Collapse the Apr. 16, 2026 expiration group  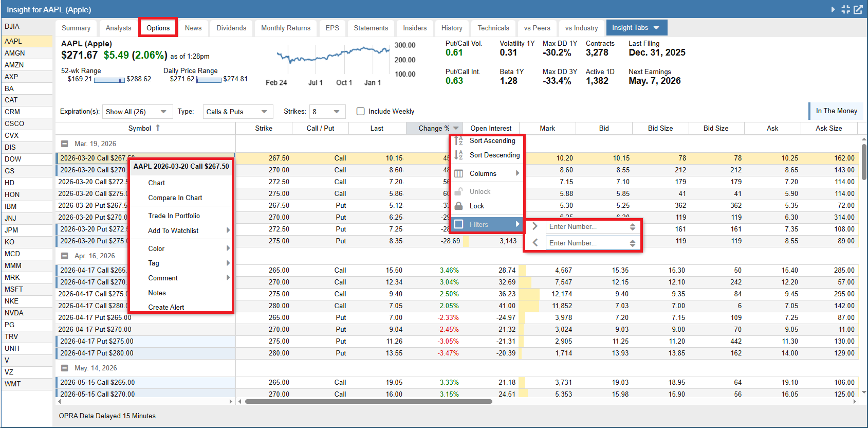click(65, 256)
